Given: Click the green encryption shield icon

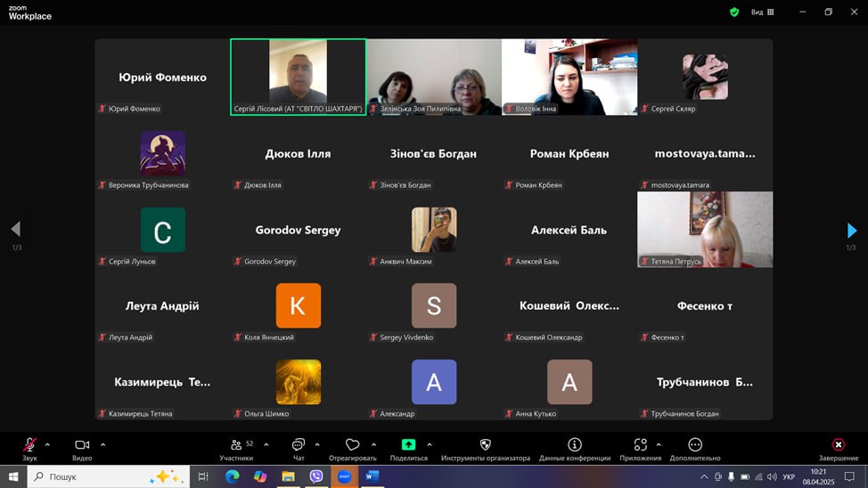Looking at the screenshot, I should pos(734,12).
